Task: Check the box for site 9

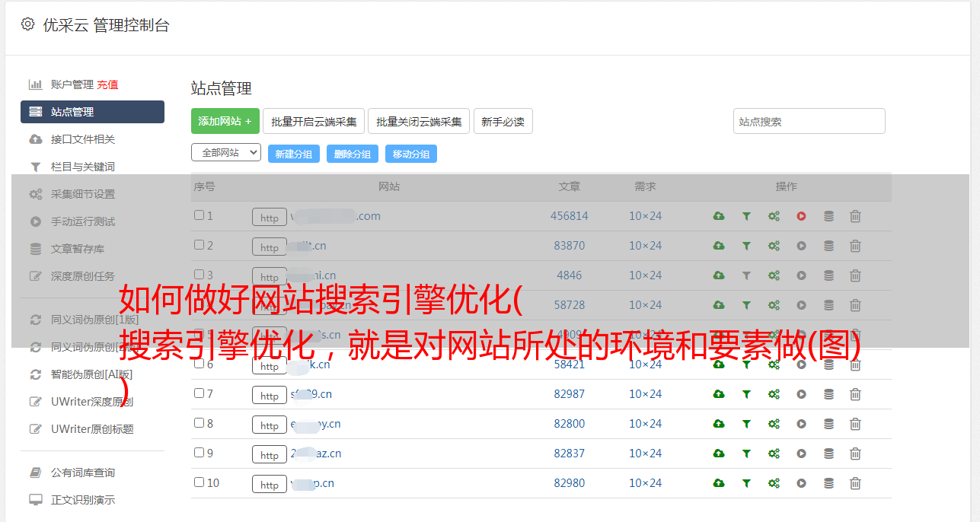Action: pos(199,453)
